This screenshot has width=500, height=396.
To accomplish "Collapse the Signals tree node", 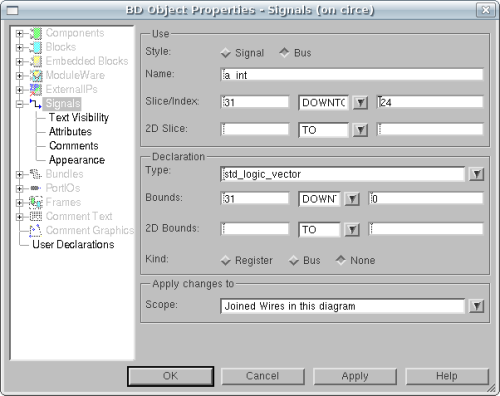I will (x=20, y=104).
